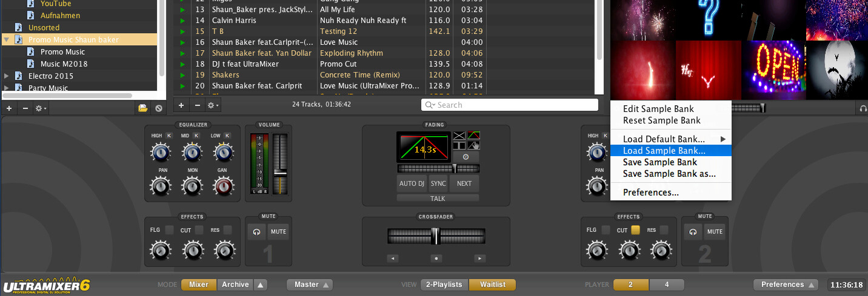Move crossfader left with arrow icon
This screenshot has height=296, width=868.
(393, 258)
